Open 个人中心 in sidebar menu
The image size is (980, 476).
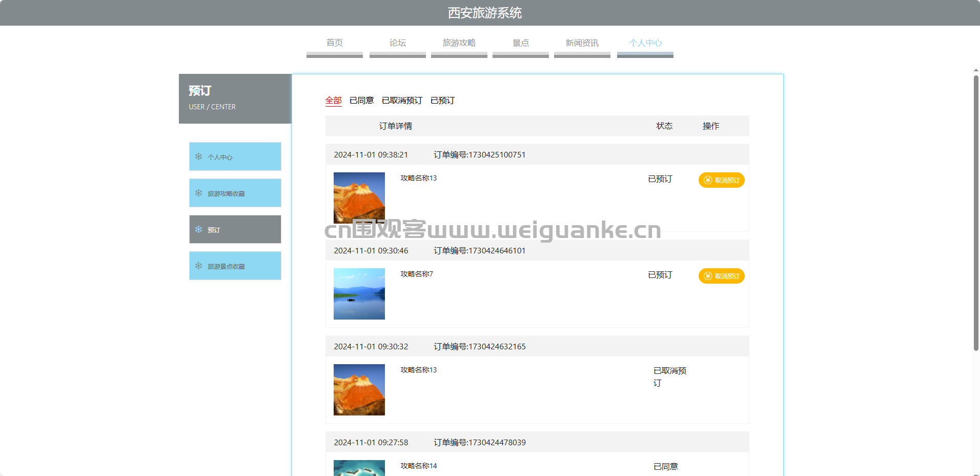click(x=235, y=156)
